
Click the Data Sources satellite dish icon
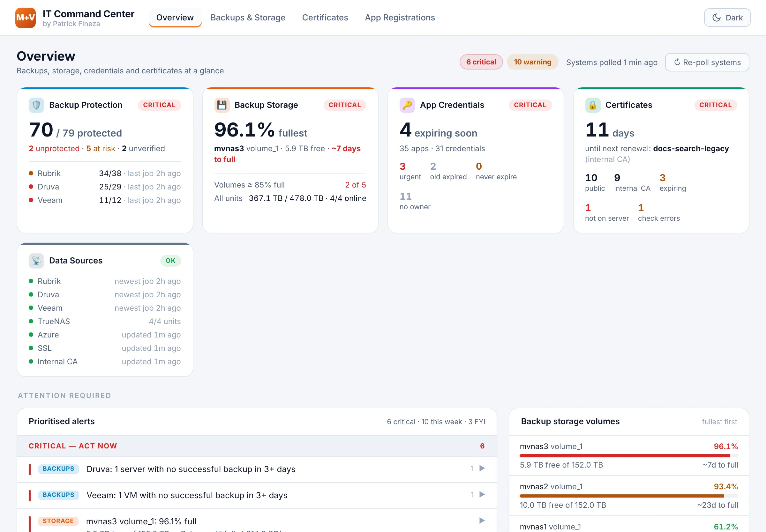tap(36, 261)
